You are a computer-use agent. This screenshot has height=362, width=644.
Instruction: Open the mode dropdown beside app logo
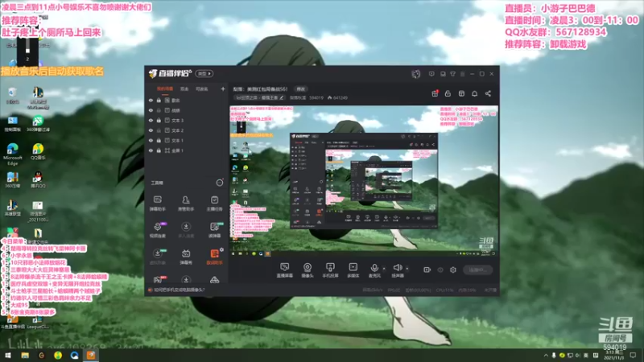click(x=204, y=74)
